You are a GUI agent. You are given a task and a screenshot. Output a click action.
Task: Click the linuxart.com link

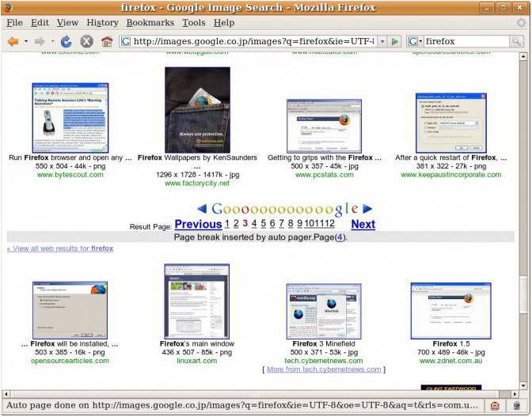tap(197, 361)
